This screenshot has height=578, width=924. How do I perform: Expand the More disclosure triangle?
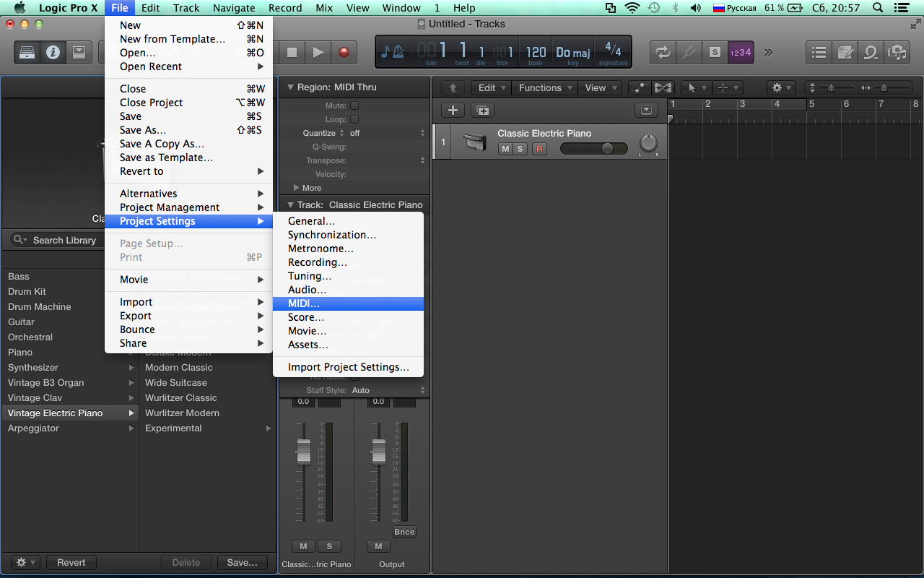(x=296, y=188)
